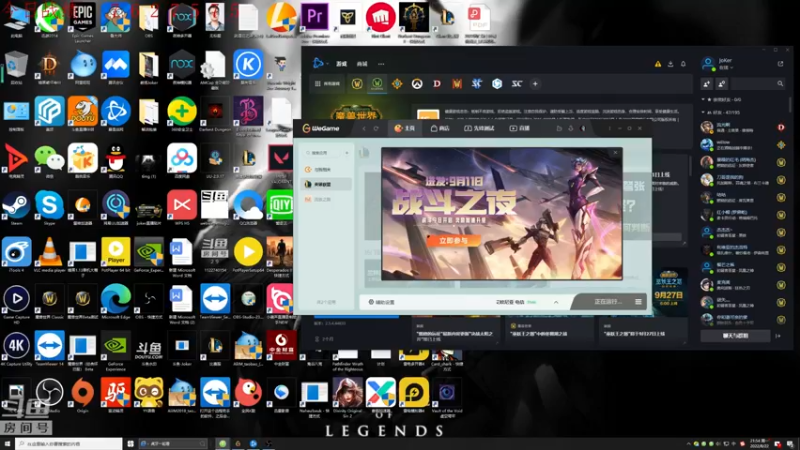Open downloads icon in Battle.net header
The height and width of the screenshot is (450, 800).
click(670, 64)
